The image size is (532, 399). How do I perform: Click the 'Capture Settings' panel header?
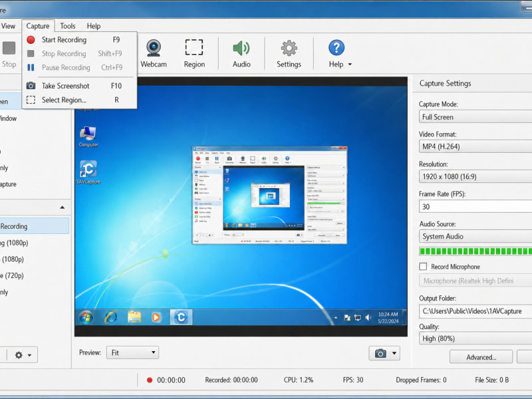445,84
